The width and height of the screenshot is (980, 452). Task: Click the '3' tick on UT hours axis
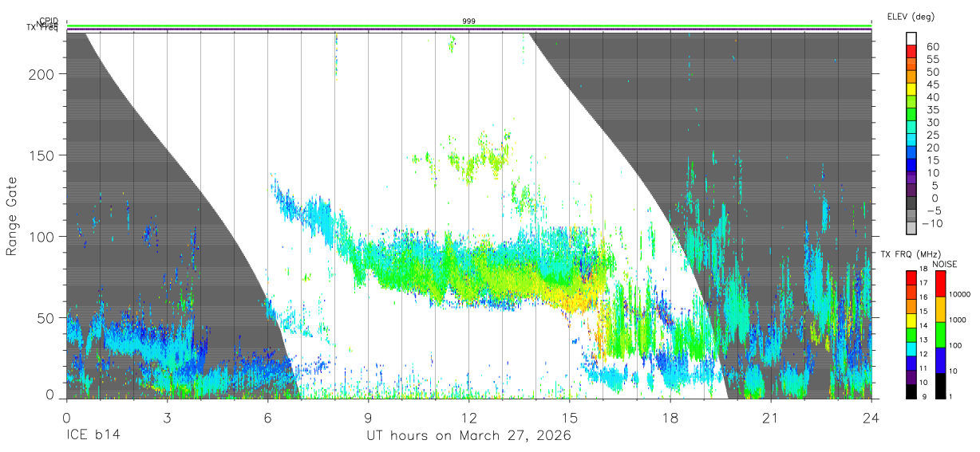point(167,419)
